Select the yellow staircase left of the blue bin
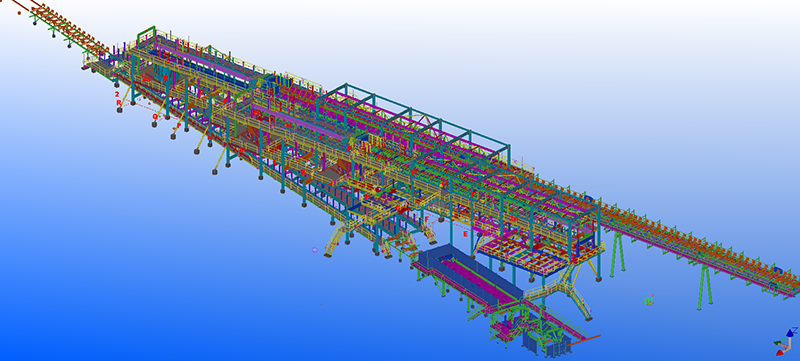 point(334,240)
